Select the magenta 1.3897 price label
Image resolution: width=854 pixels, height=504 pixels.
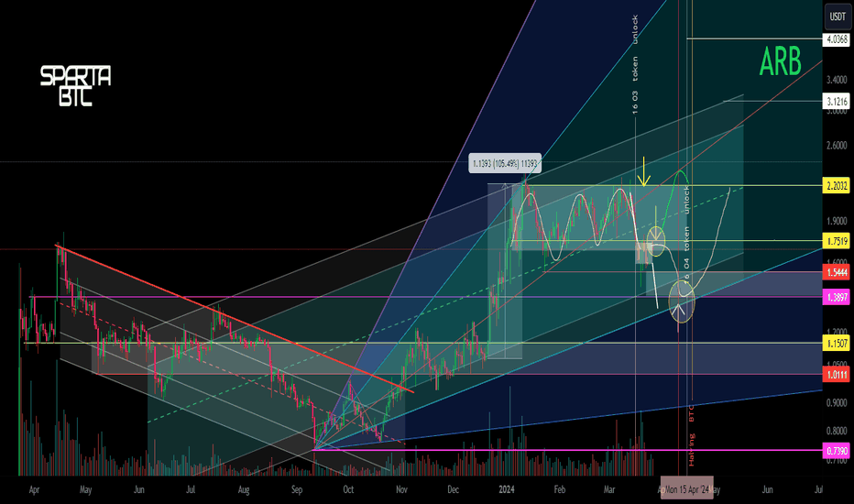838,298
